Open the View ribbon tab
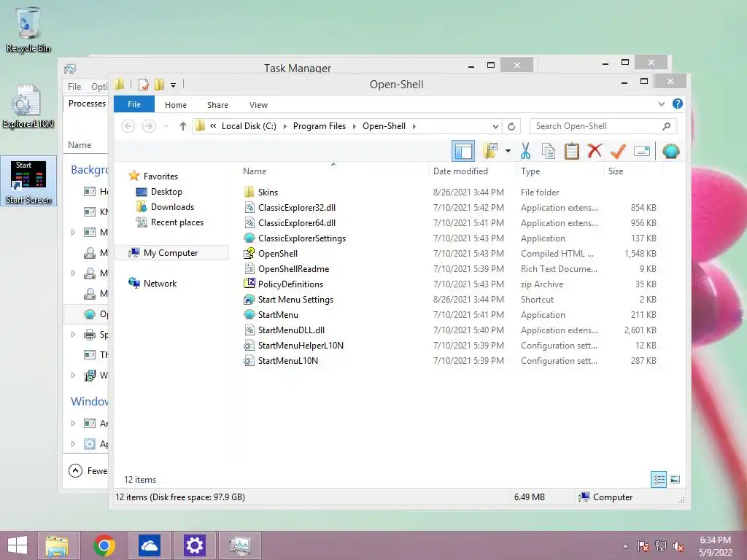 (258, 105)
